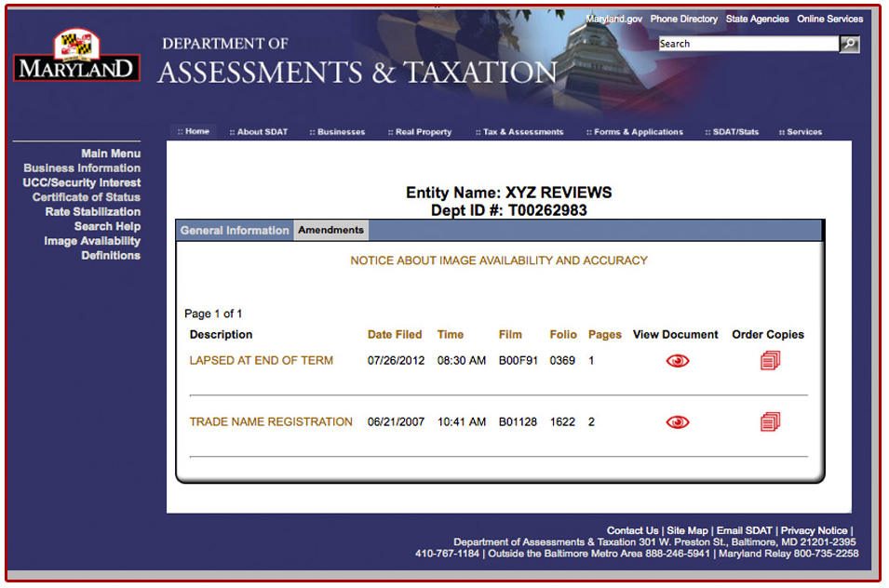Open the Services menu
The image size is (889, 588).
click(x=801, y=132)
